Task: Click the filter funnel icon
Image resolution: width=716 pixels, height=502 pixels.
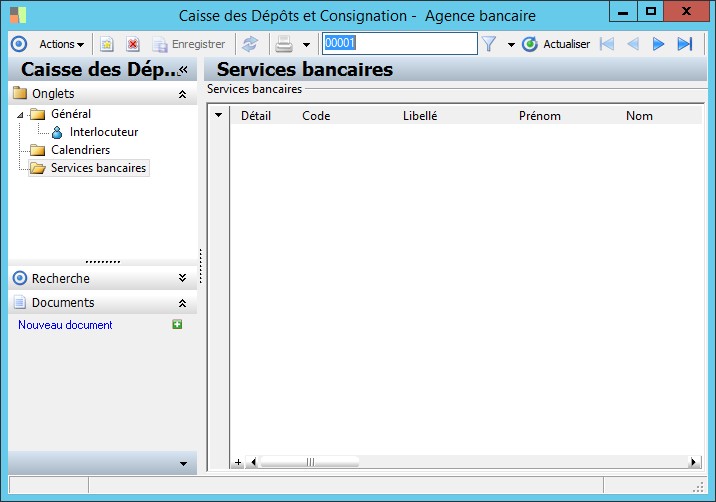Action: (x=489, y=44)
